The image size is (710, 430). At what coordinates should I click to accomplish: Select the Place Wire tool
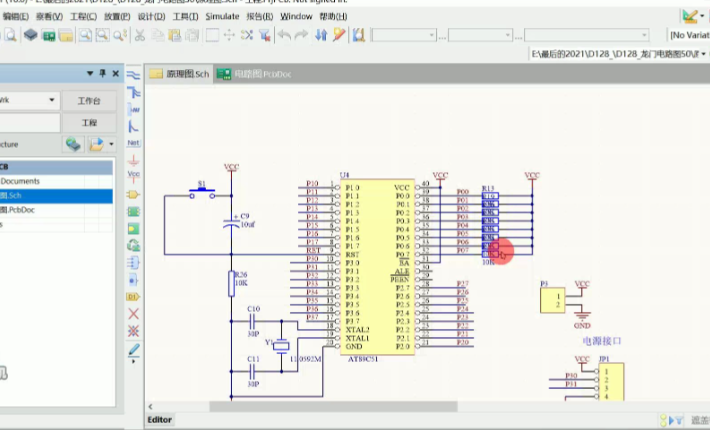click(x=133, y=75)
